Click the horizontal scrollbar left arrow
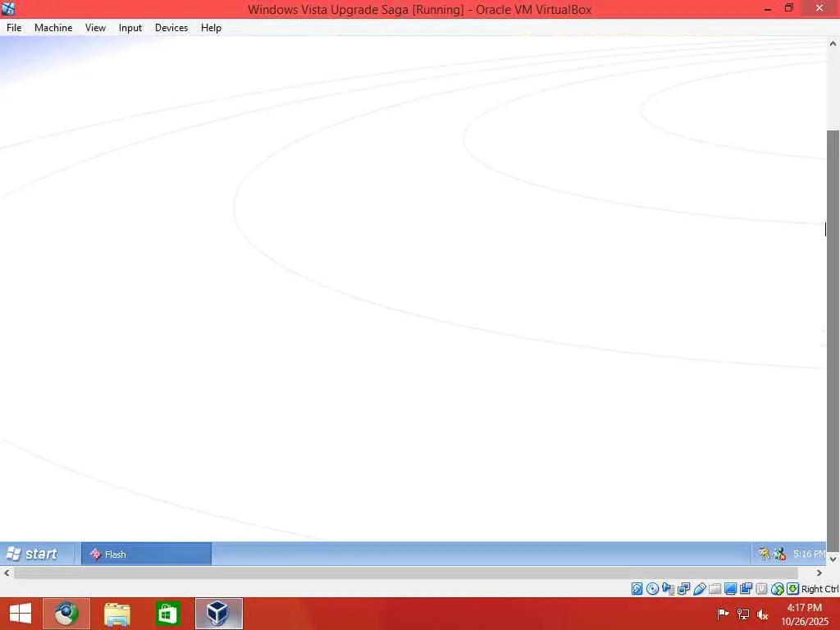 coord(7,573)
